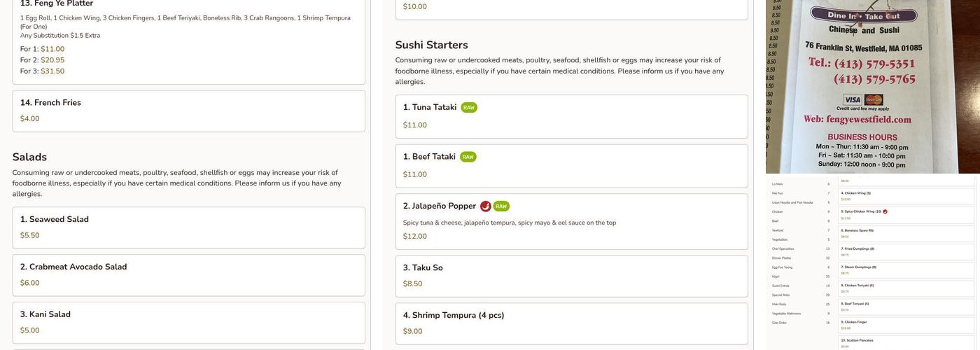Click the spicy pepper icon on Jalapeño Popper
The width and height of the screenshot is (980, 350).
click(x=486, y=206)
